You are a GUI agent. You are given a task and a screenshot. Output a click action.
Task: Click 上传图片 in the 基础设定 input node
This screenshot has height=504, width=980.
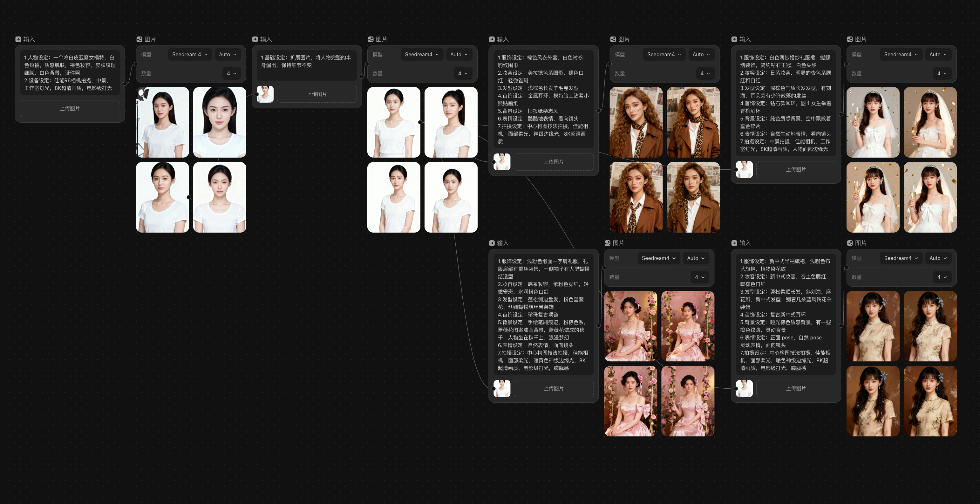pos(316,94)
